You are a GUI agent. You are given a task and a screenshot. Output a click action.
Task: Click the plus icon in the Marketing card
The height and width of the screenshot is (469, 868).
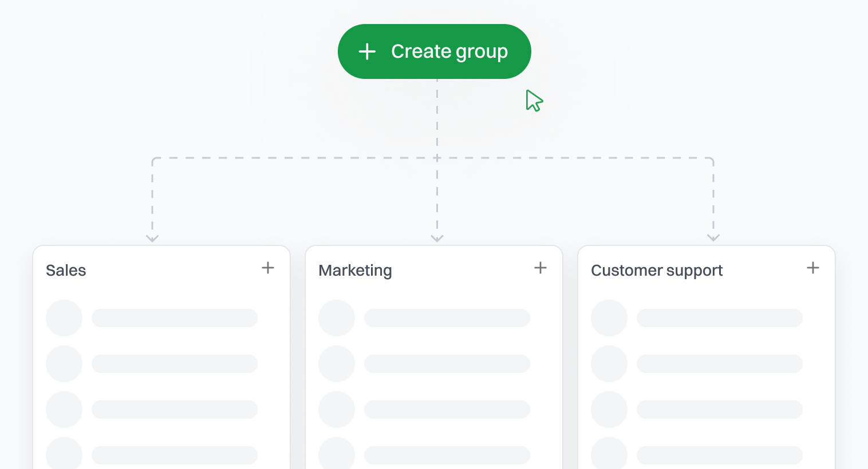[540, 268]
